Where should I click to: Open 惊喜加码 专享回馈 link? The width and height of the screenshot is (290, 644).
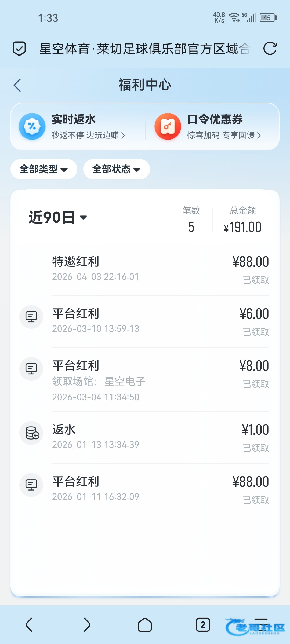pyautogui.click(x=224, y=135)
